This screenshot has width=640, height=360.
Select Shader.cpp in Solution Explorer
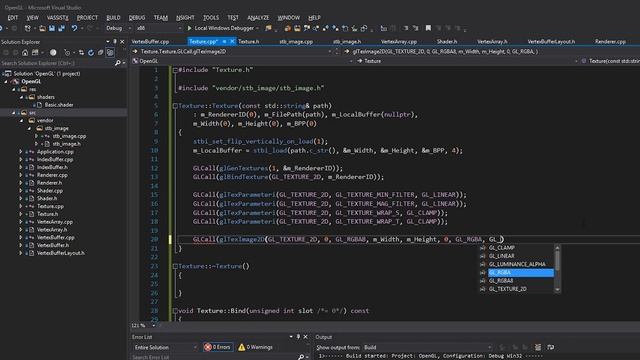pyautogui.click(x=50, y=191)
